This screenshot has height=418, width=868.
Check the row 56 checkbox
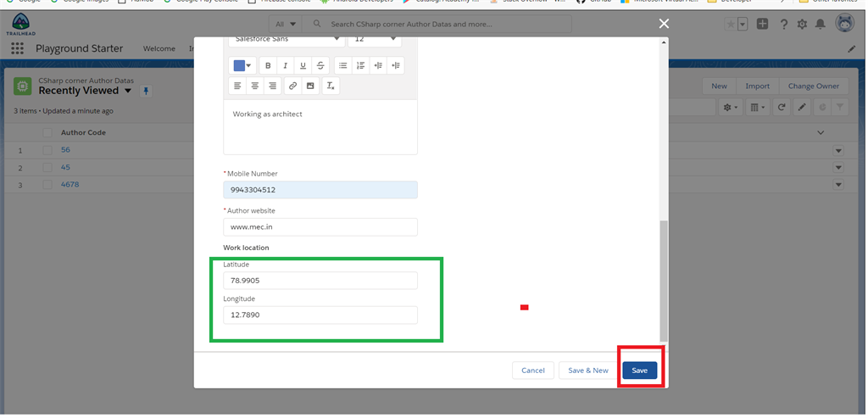[x=47, y=150]
